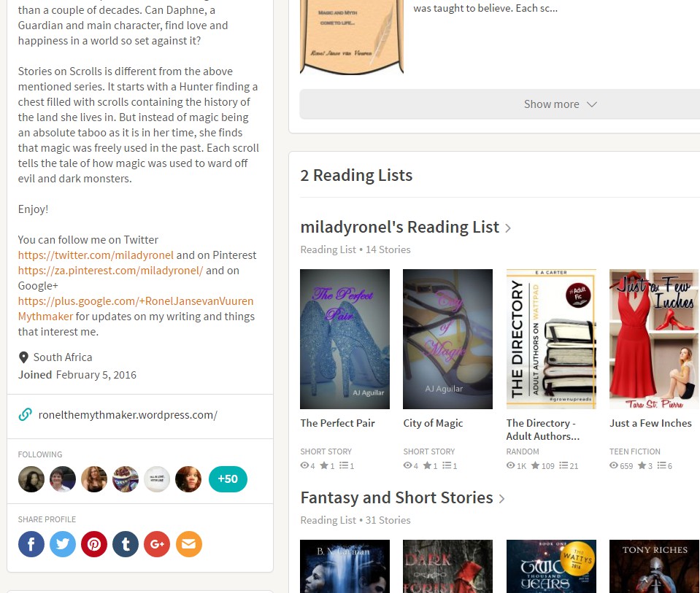Open Fantasy and Short Stories chevron

pos(501,498)
